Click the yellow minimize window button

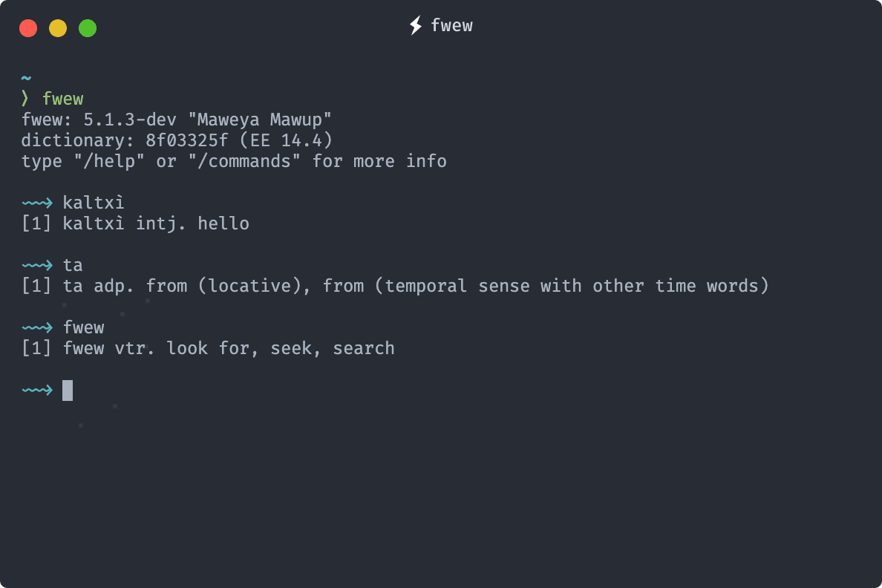pyautogui.click(x=58, y=28)
